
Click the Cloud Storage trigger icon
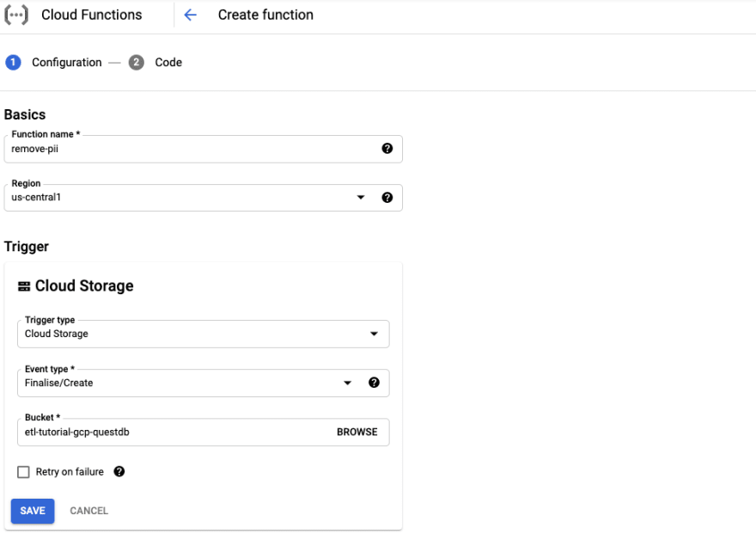(24, 286)
